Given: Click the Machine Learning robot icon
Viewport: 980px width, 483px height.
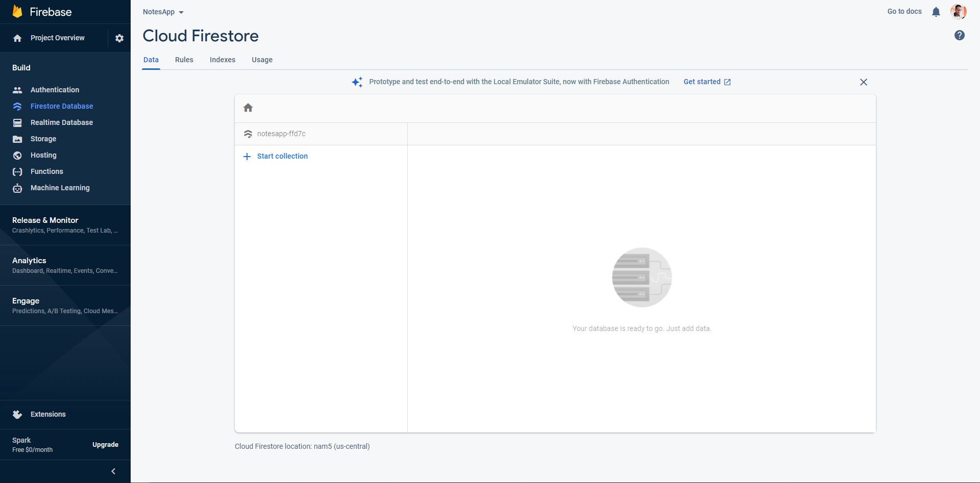Looking at the screenshot, I should [17, 188].
